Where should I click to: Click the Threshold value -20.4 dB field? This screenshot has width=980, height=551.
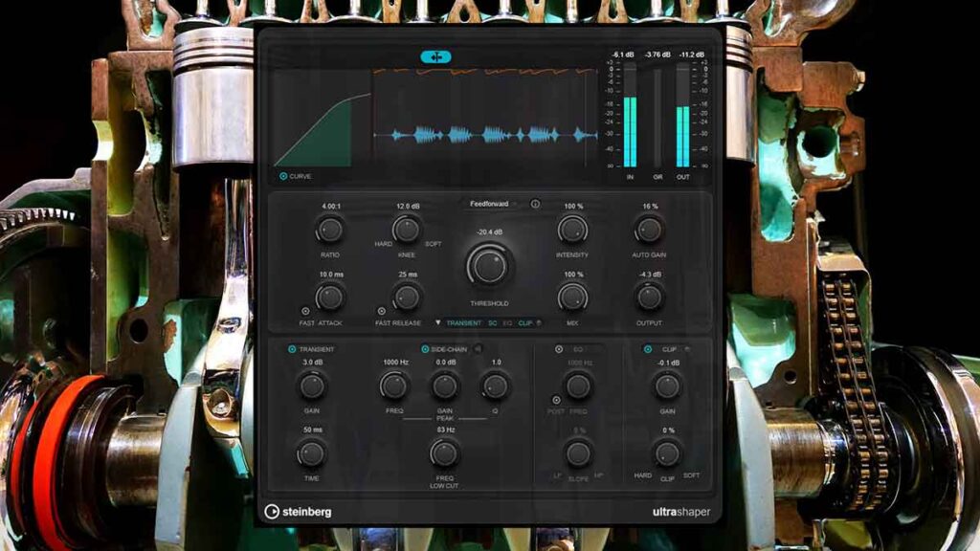click(489, 231)
